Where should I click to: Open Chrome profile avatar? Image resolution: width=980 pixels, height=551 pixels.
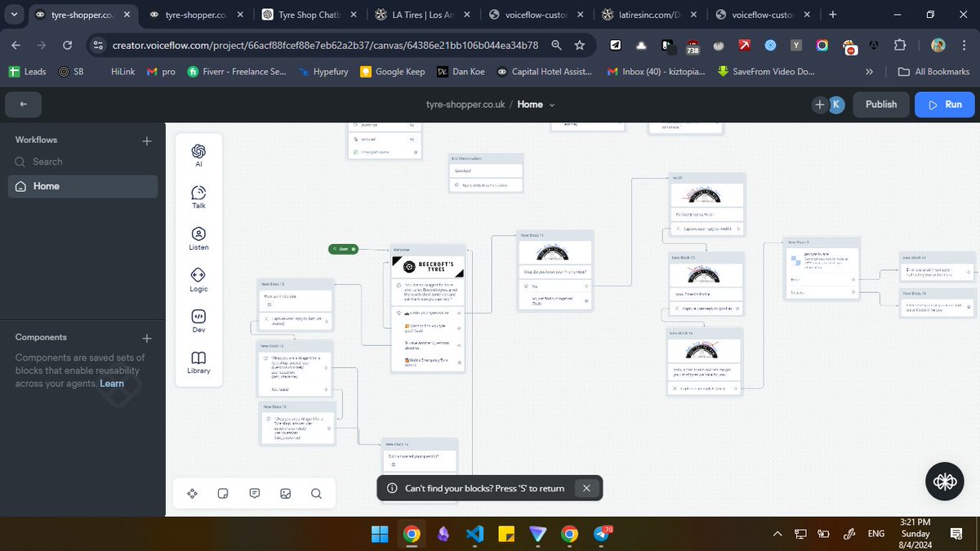tap(938, 46)
